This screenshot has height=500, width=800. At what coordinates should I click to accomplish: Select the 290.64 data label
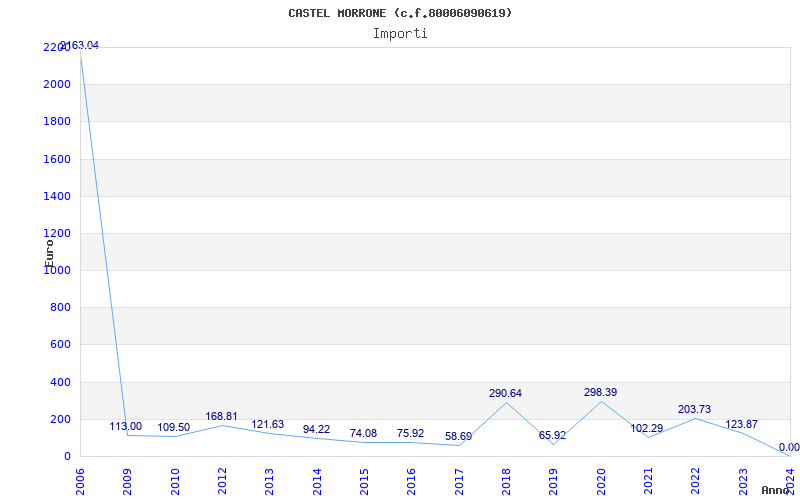click(505, 394)
